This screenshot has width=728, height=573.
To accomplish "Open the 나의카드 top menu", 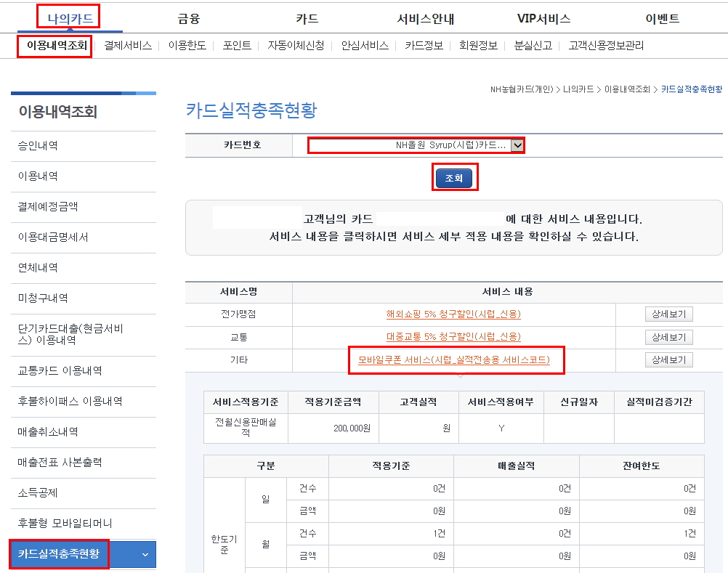I will coord(70,19).
